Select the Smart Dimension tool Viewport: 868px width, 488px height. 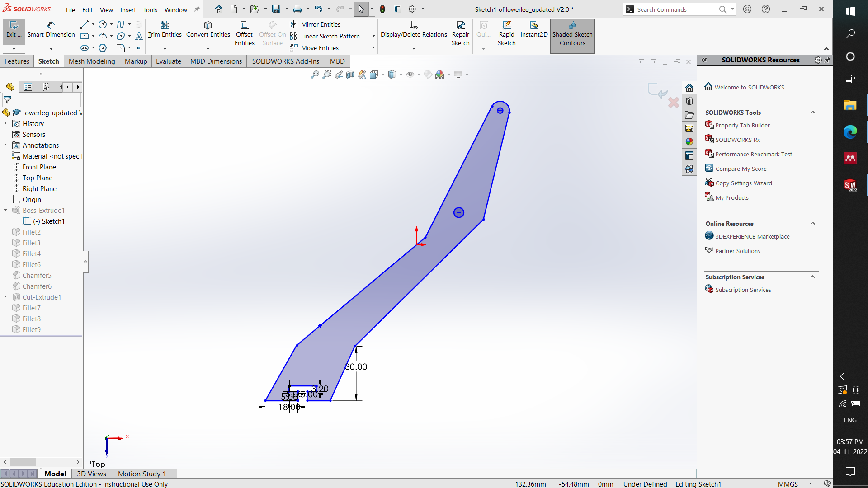pos(51,30)
